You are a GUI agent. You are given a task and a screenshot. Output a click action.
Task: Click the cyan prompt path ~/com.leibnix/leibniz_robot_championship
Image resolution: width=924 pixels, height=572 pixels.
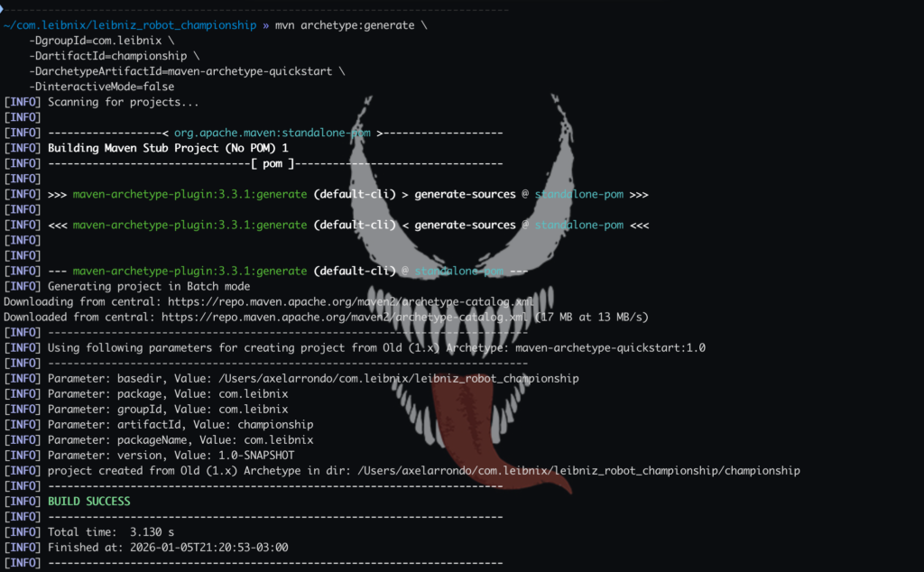click(130, 25)
